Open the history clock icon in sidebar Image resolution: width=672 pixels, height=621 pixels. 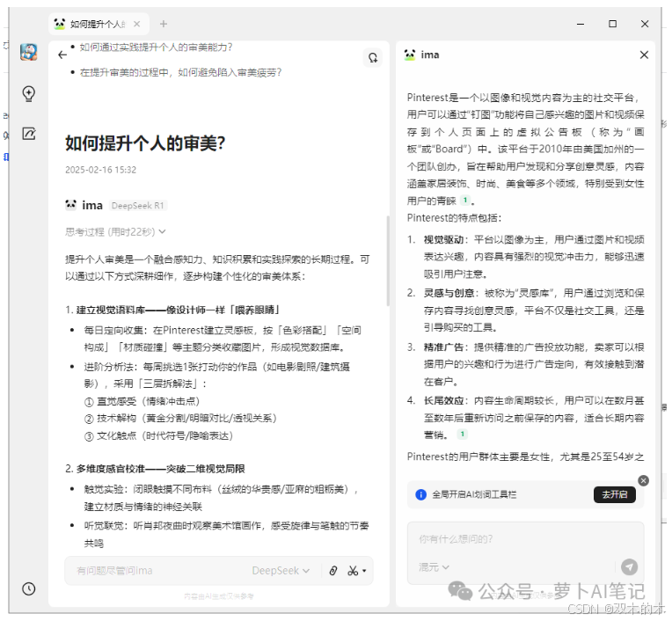(29, 588)
